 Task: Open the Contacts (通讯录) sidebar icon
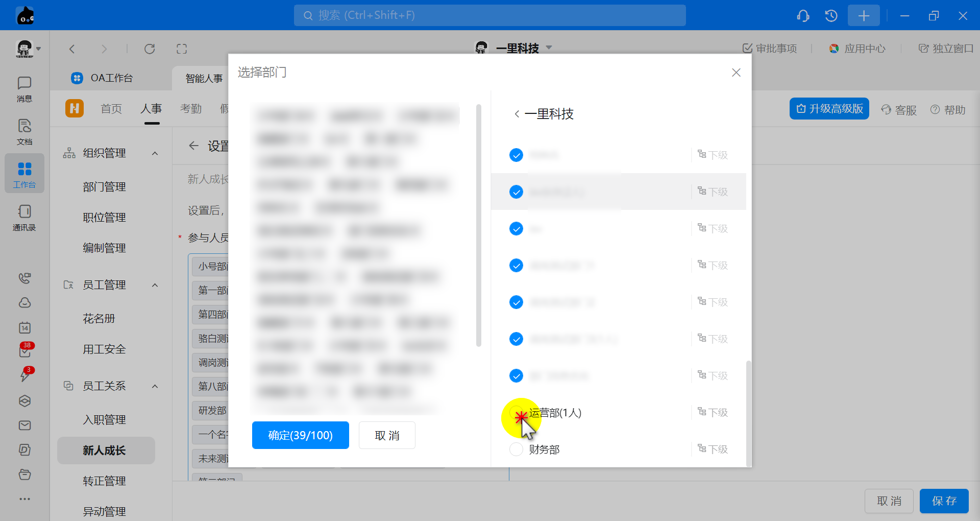(24, 217)
